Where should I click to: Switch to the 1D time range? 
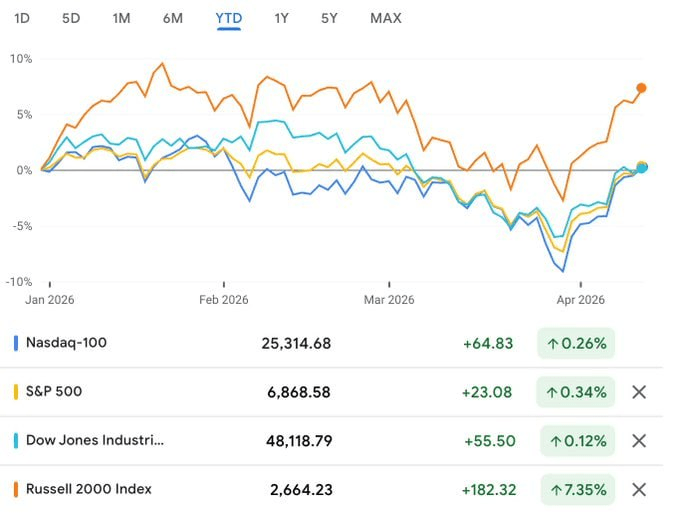coord(22,18)
